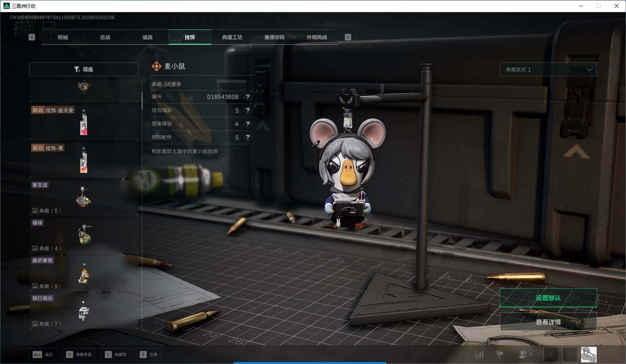Select the 聚宝盆 charm in the list
Screen dimensions: 626x364
pos(84,197)
